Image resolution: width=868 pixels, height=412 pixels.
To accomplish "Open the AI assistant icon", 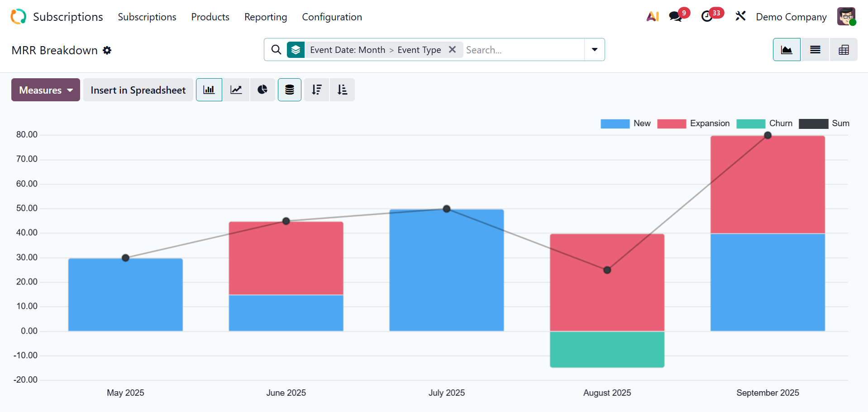I will point(653,17).
